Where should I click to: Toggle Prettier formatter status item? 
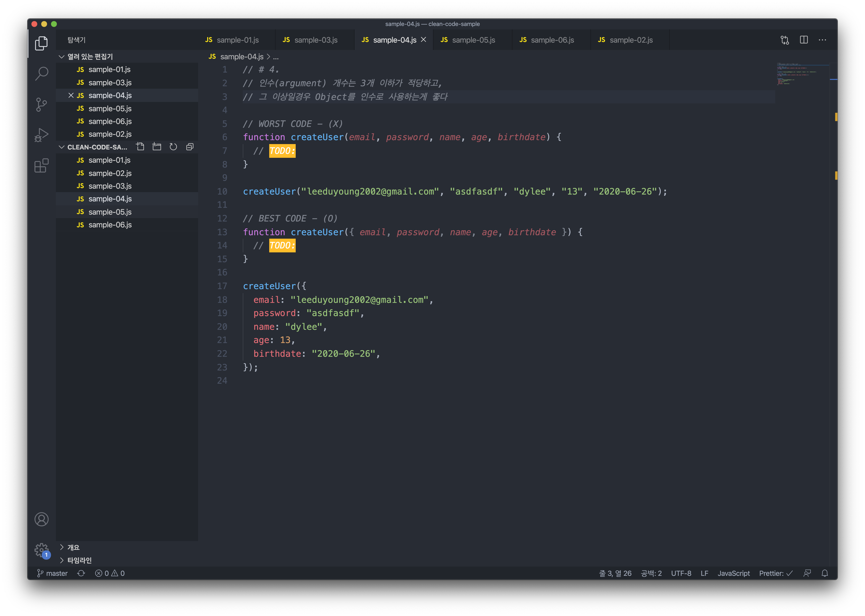[776, 573]
